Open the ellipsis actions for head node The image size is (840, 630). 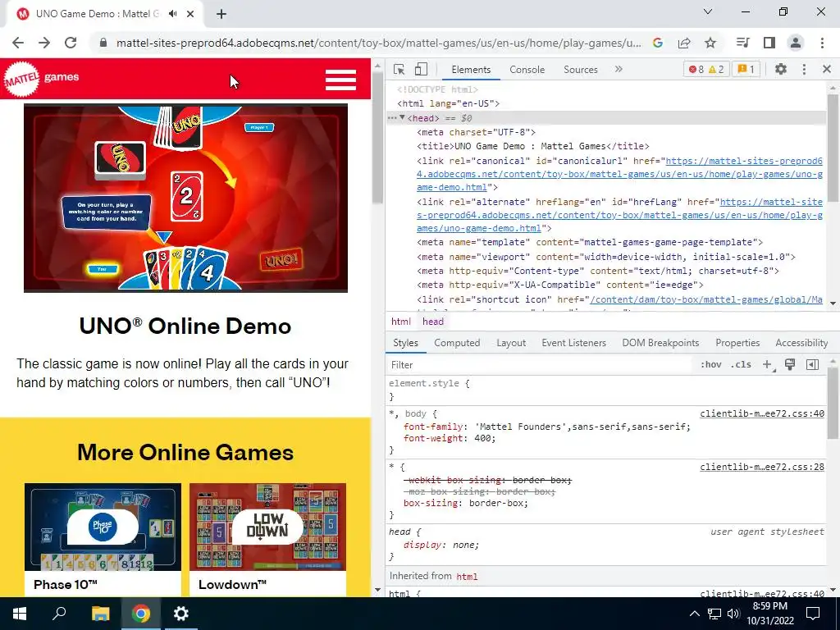(x=391, y=118)
